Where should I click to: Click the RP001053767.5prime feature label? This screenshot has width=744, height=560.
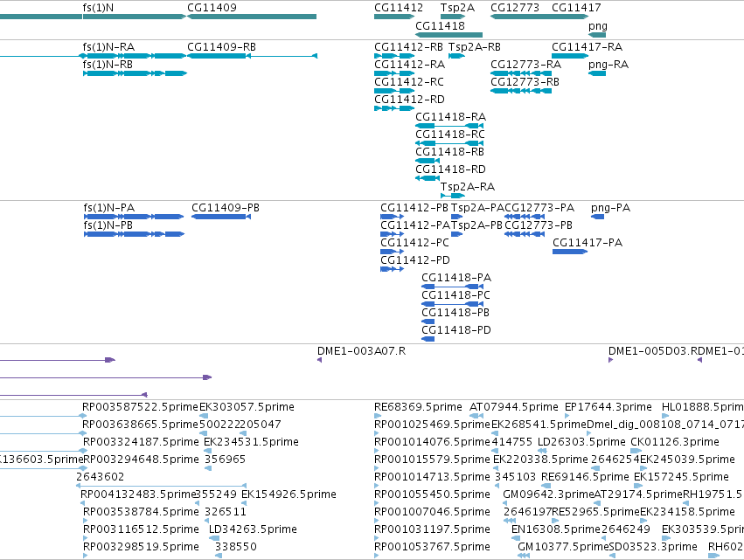(432, 547)
